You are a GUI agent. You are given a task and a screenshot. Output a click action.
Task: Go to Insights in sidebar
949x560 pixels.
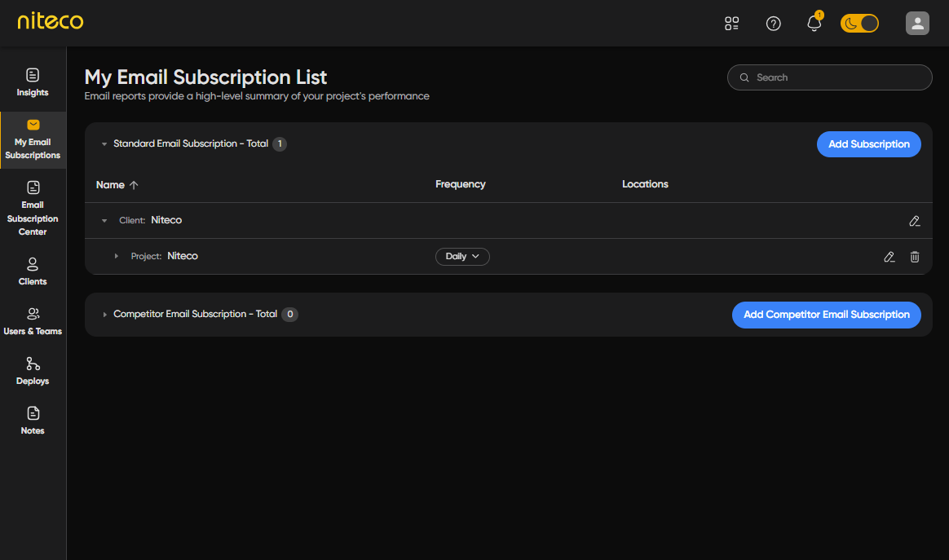tap(33, 82)
